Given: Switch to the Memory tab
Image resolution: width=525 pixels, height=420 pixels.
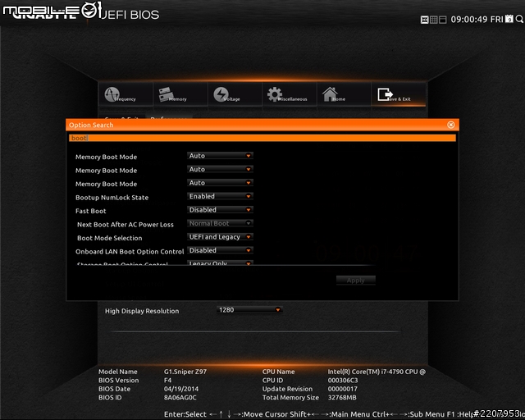Looking at the screenshot, I should (x=180, y=94).
